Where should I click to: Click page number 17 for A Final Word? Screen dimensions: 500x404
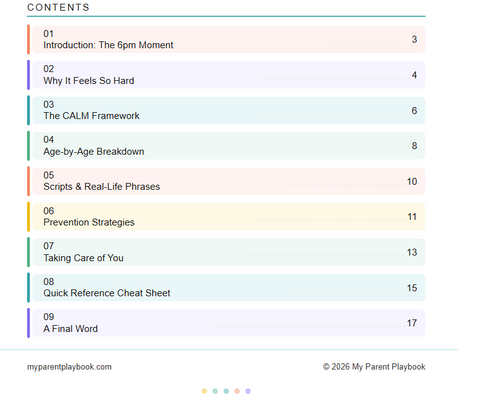(x=412, y=323)
